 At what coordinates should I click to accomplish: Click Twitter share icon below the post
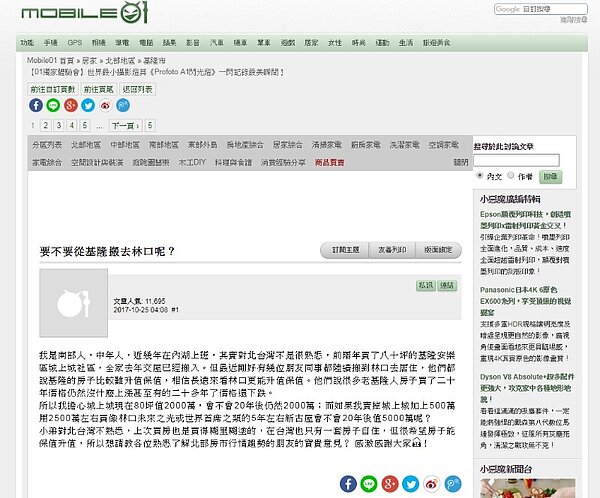click(411, 484)
